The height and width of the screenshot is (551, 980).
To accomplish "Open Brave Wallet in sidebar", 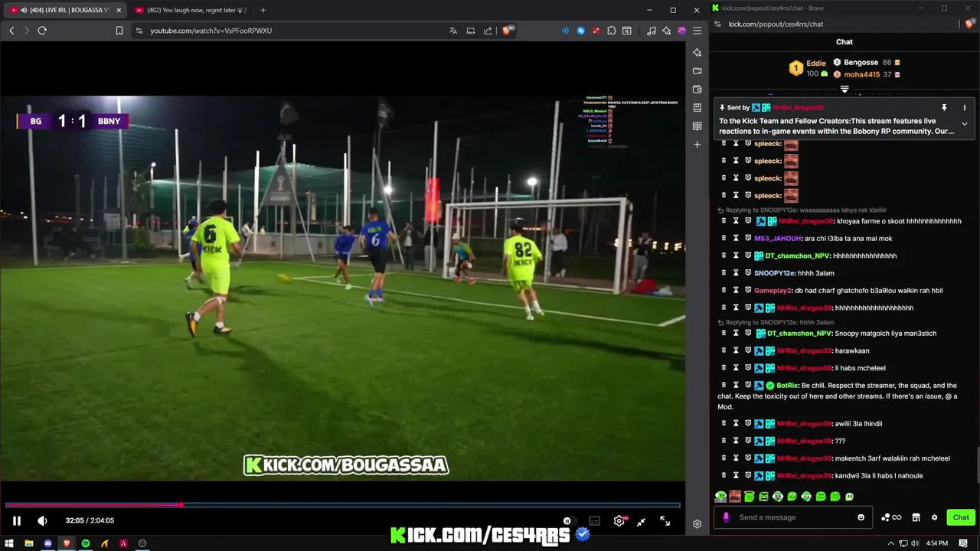I will tap(697, 90).
